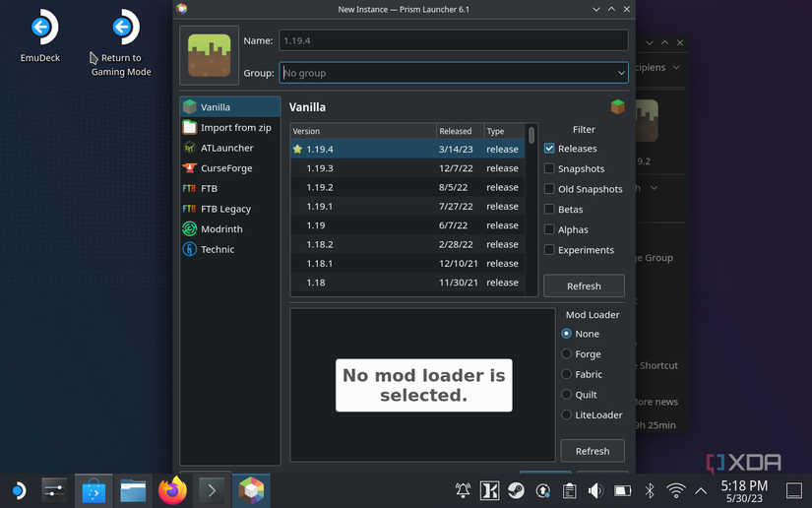Open notifications bell in system tray
The height and width of the screenshot is (508, 812).
click(463, 490)
